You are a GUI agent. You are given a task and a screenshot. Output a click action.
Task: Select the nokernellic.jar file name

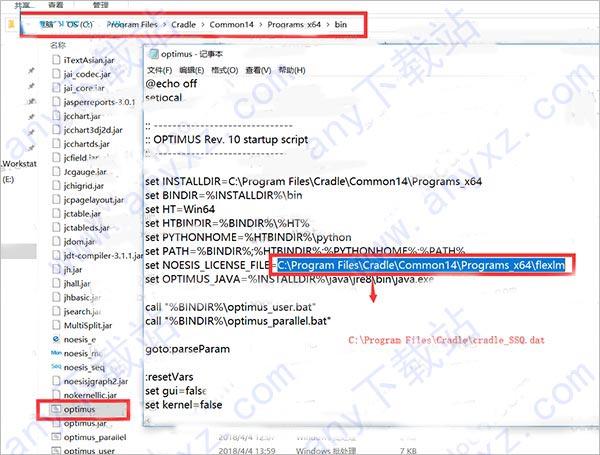click(90, 395)
